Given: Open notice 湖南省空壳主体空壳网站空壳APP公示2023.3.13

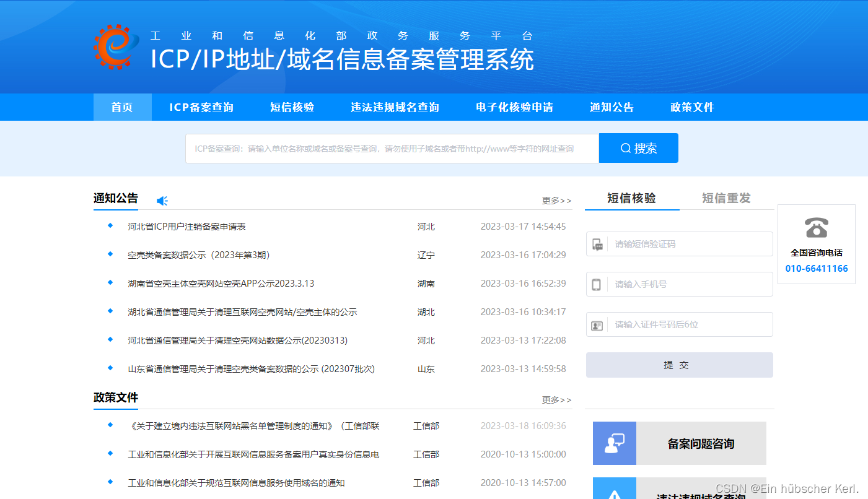Looking at the screenshot, I should click(221, 284).
